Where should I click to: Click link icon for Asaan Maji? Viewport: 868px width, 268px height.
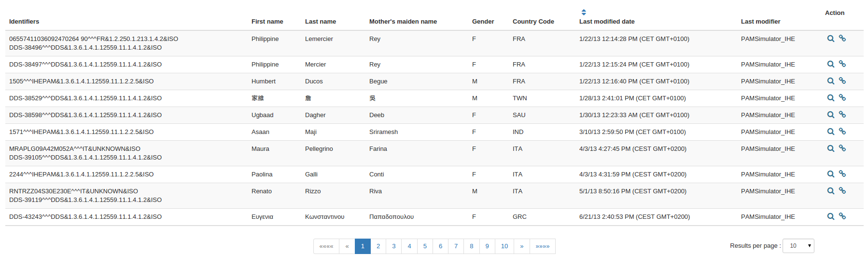point(842,131)
